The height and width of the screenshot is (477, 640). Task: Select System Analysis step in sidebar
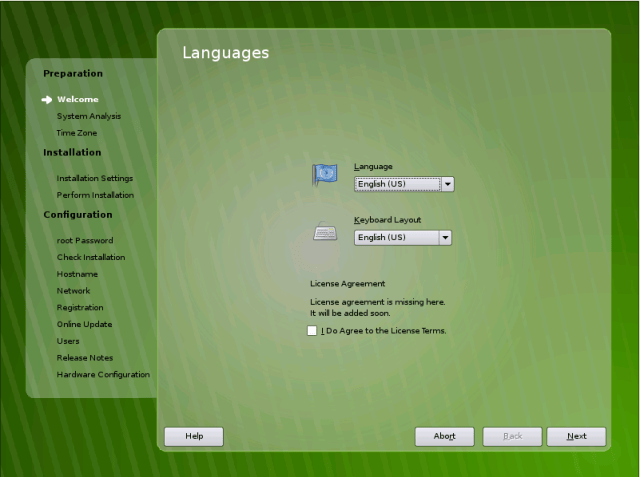click(89, 116)
